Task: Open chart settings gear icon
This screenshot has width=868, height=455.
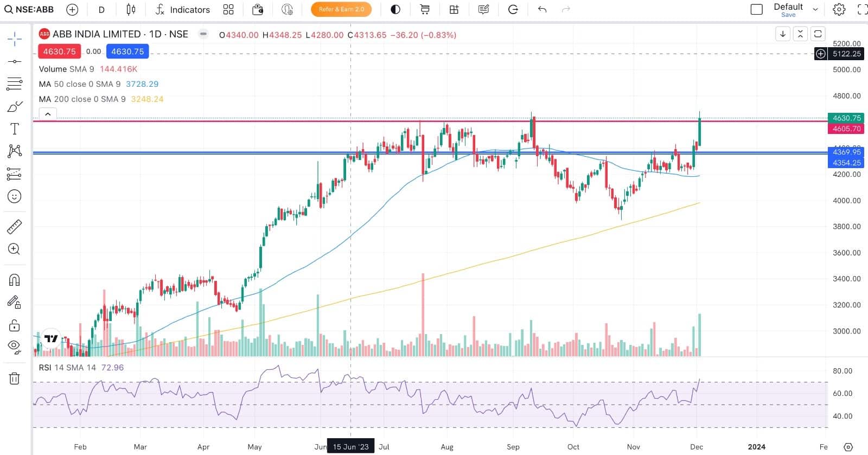Action: (839, 9)
